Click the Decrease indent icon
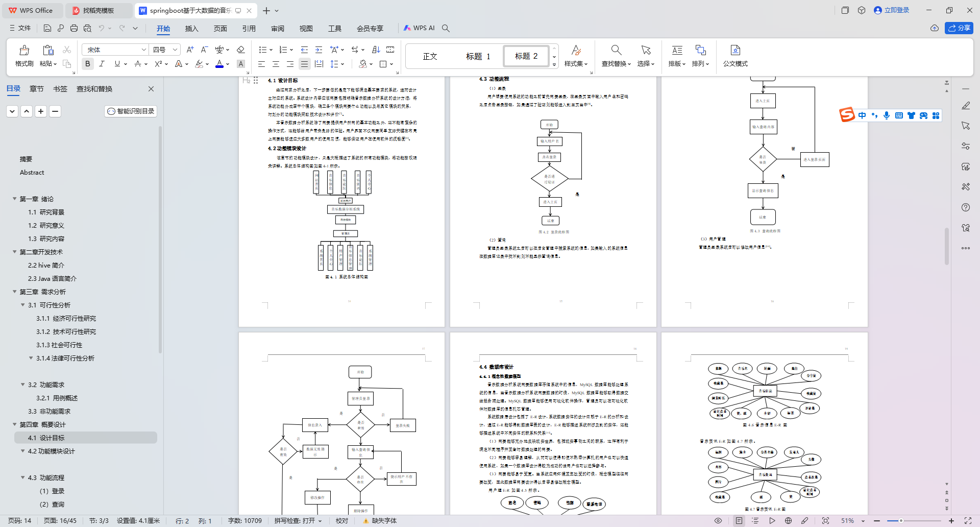 [304, 50]
